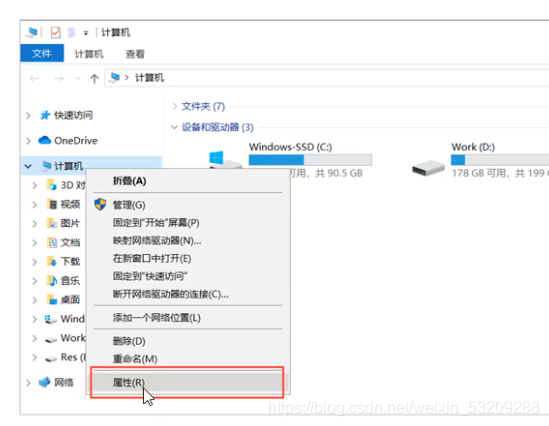Select 音乐 in the navigation pane
Viewport: 549px width, 426px height.
pos(70,281)
